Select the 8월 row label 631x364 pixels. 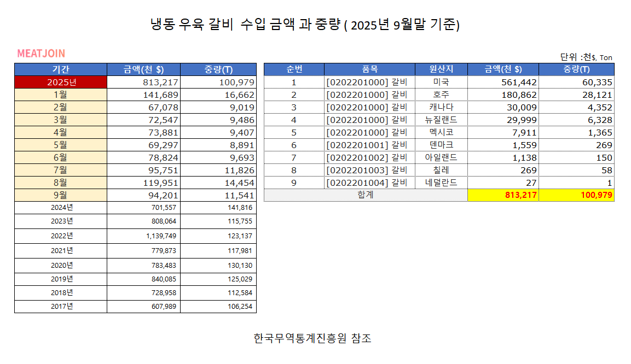coord(61,183)
